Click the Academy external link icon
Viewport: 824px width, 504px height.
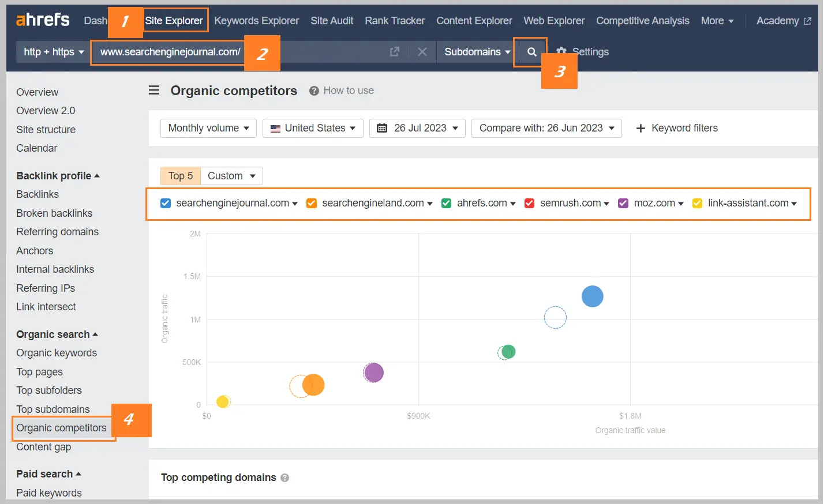(807, 21)
